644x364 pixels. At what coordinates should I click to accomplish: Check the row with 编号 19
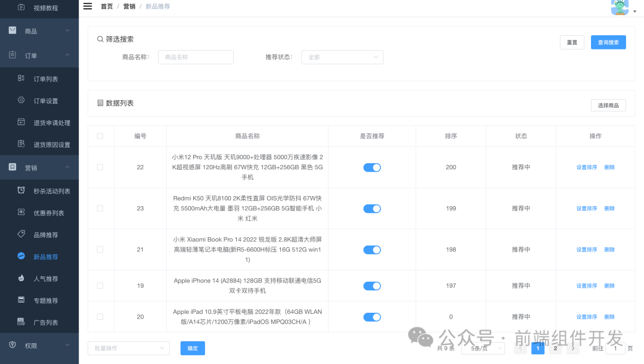[x=100, y=285]
